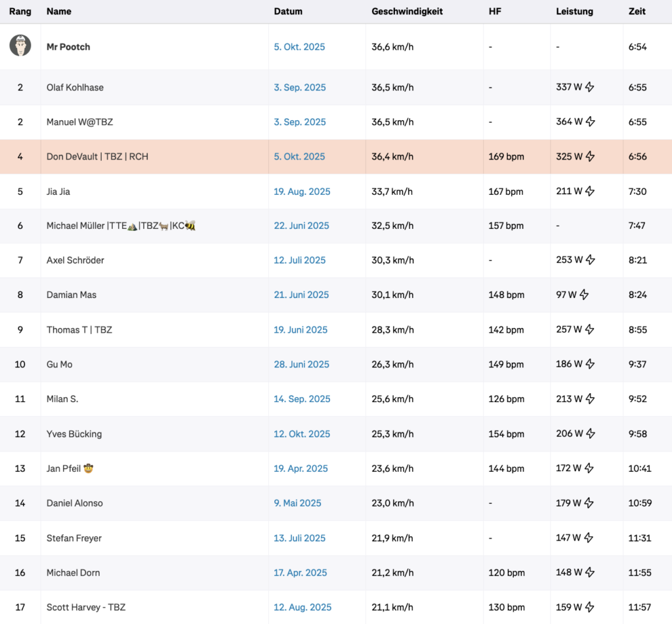Open the 19. Aug. 2025 activity link
Viewport: 672px width, 624px height.
point(302,192)
